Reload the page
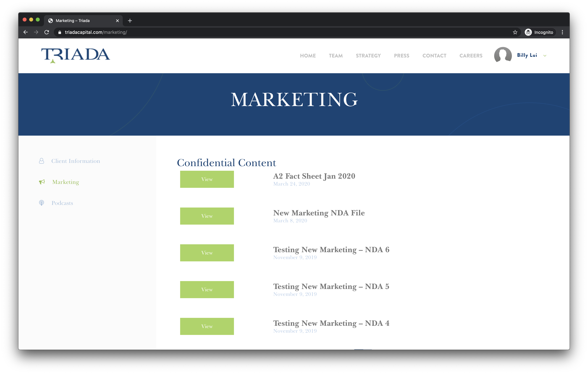 tap(47, 32)
